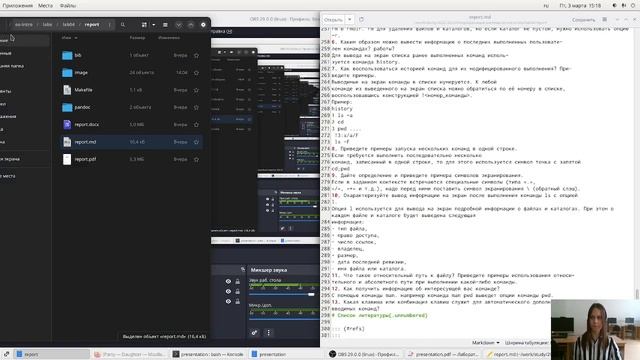Star the image folder
The width and height of the screenshot is (640, 360).
coord(196,73)
